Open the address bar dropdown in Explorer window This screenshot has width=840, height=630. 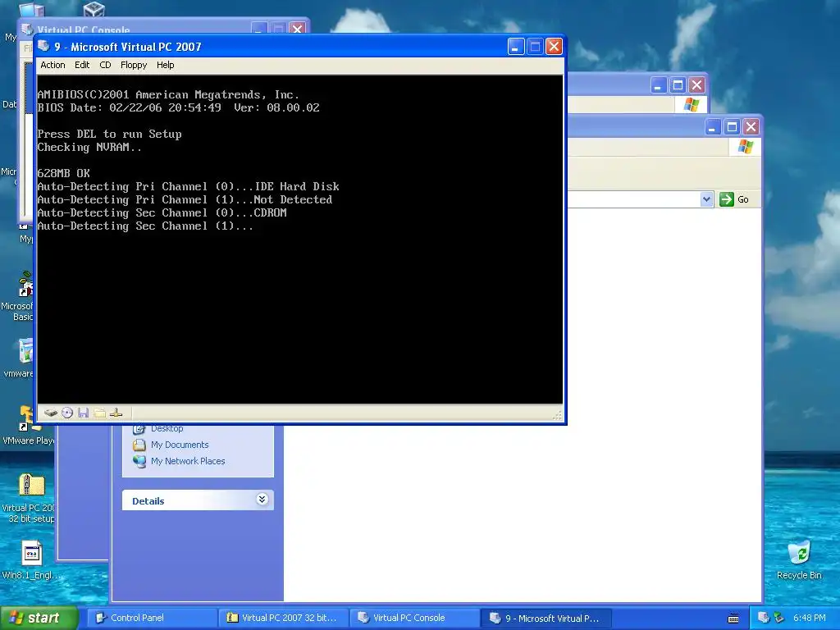[x=706, y=199]
